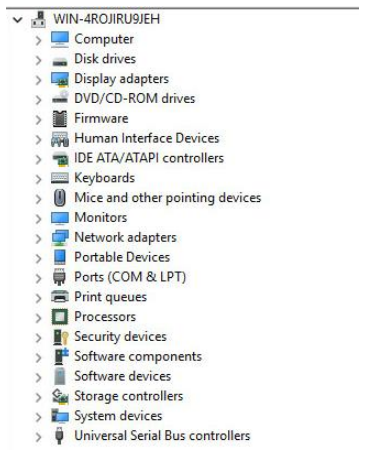Click the Security devices key icon
The width and height of the screenshot is (368, 452).
(x=61, y=337)
